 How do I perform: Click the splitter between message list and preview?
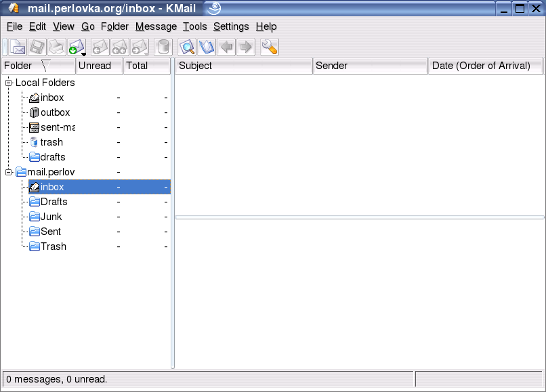coord(359,217)
